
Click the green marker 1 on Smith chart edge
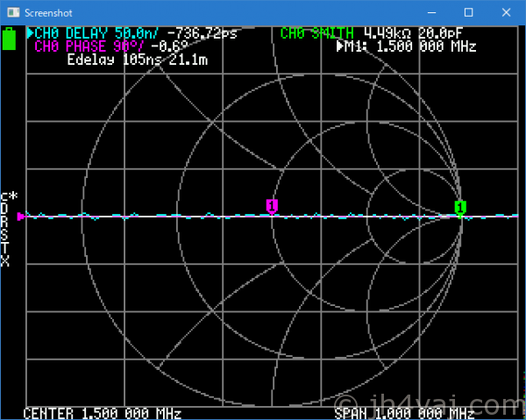[460, 207]
